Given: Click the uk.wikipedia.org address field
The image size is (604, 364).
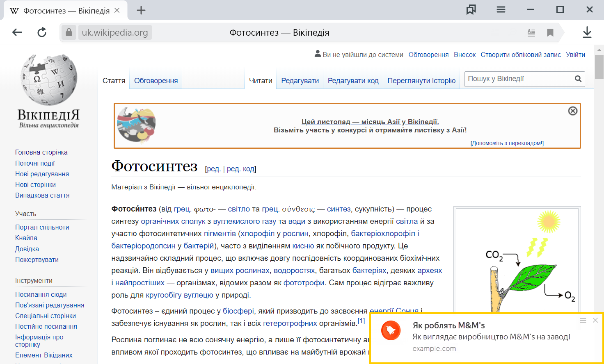Looking at the screenshot, I should tap(115, 32).
